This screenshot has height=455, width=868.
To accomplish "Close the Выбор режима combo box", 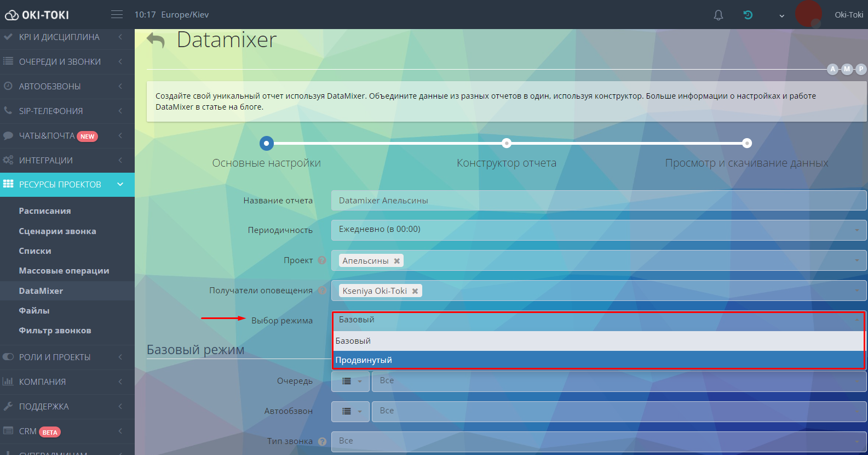I will (599, 320).
